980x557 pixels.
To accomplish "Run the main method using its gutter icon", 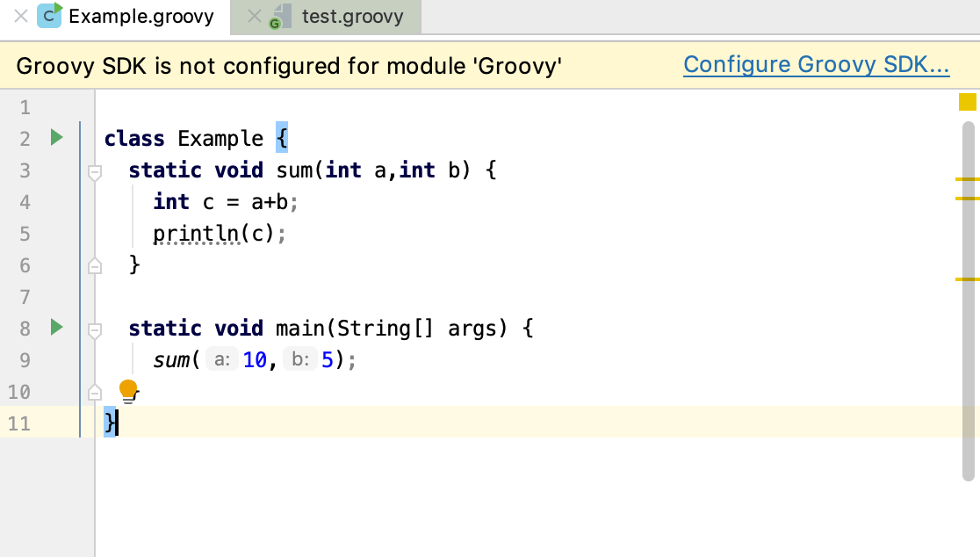I will [56, 328].
